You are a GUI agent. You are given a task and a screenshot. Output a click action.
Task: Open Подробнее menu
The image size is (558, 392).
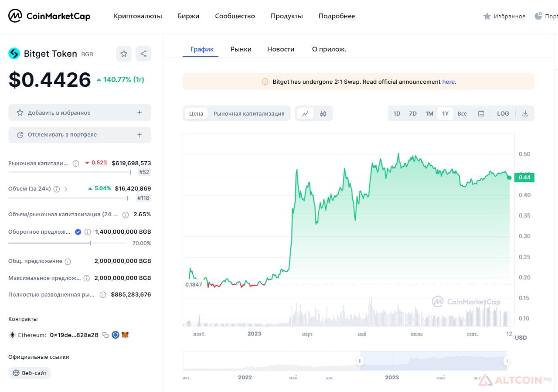pos(337,16)
